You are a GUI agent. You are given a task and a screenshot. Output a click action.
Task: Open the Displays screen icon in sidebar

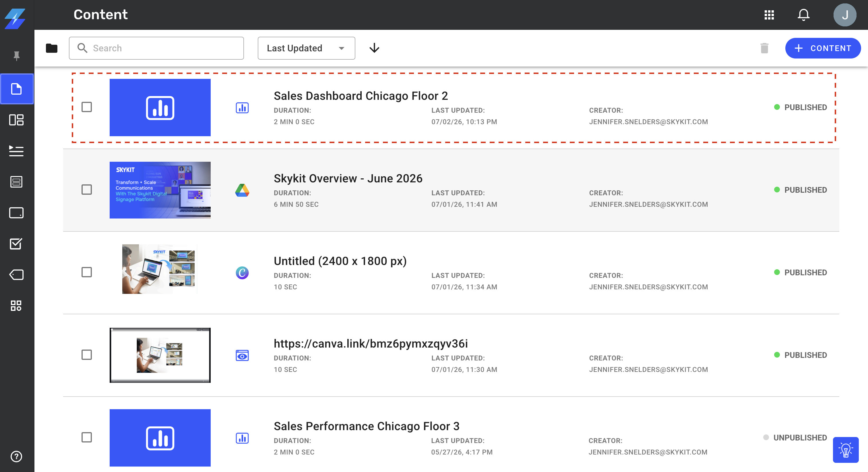coord(16,213)
